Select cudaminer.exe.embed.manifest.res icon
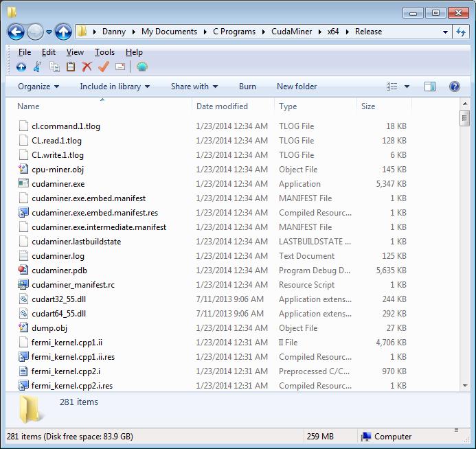The image size is (476, 449). [x=23, y=212]
